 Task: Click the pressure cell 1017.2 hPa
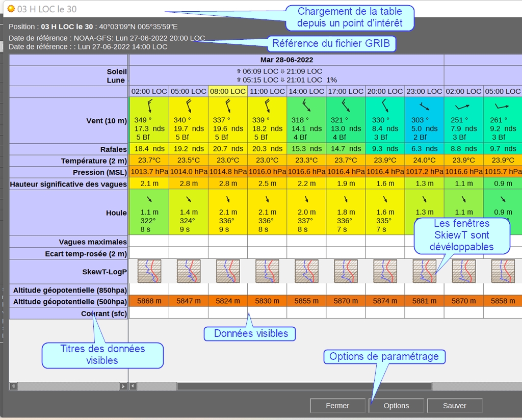(x=425, y=172)
